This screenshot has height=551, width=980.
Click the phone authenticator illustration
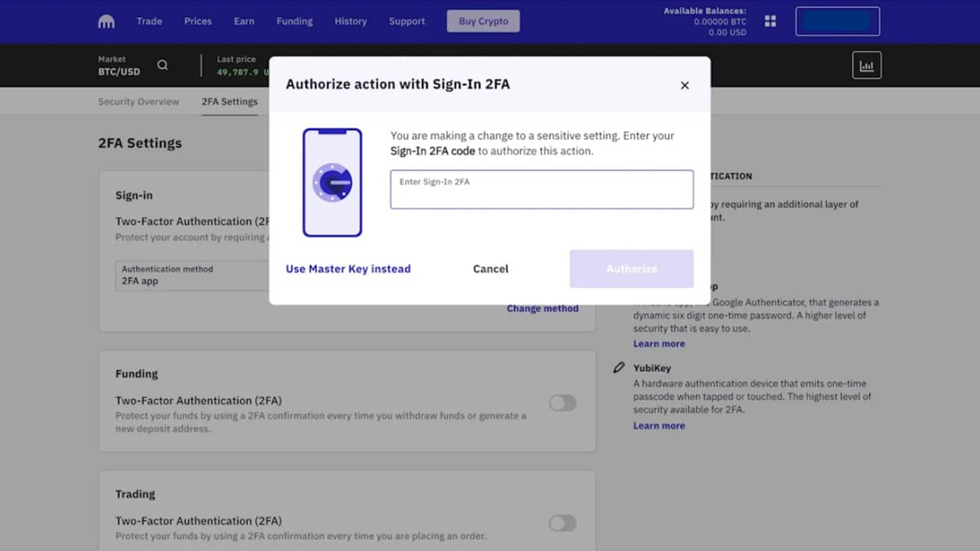(x=332, y=182)
